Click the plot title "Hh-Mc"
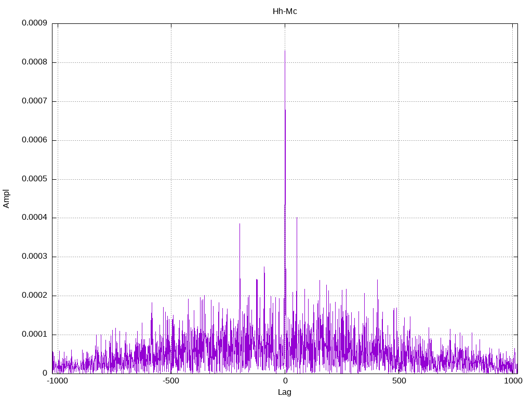The image size is (532, 399). (285, 11)
